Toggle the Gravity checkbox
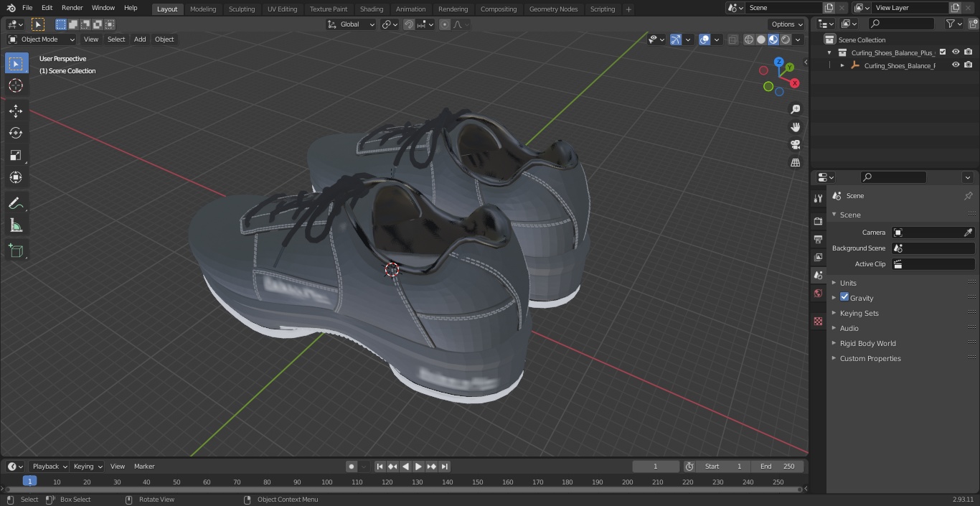Viewport: 980px width, 506px height. click(x=844, y=297)
